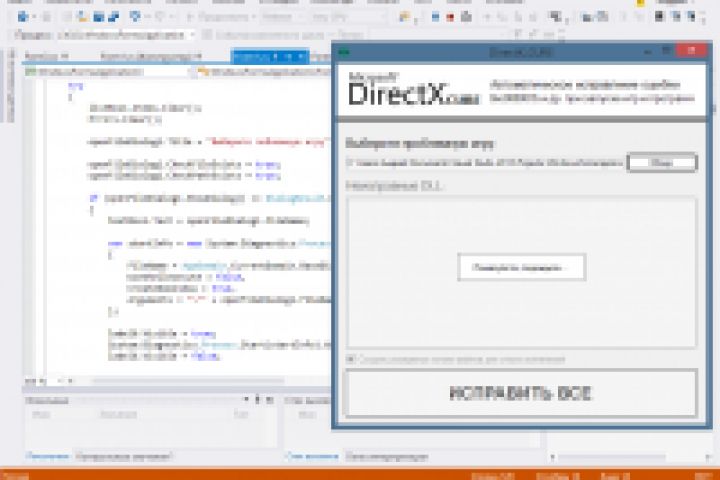Toggle the checkbox above ИСПРАВИТЬ ВСЕ
This screenshot has width=720, height=480.
point(350,359)
